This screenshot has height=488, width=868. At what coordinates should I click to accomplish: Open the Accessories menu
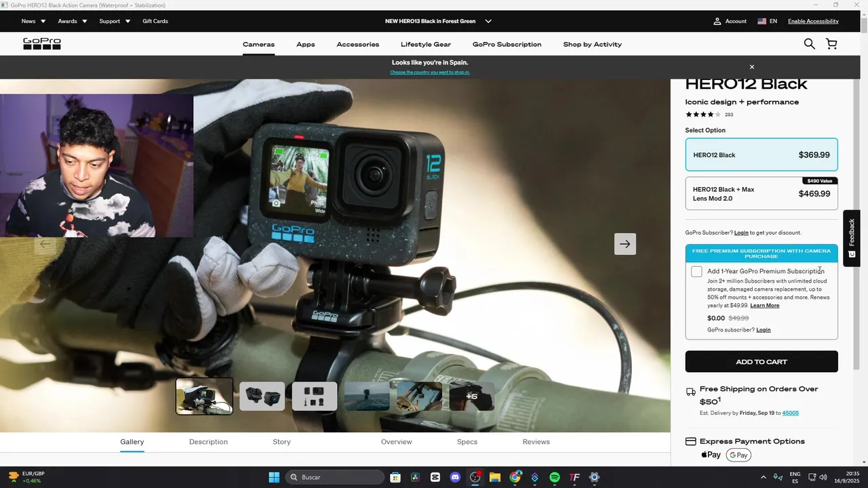click(358, 45)
